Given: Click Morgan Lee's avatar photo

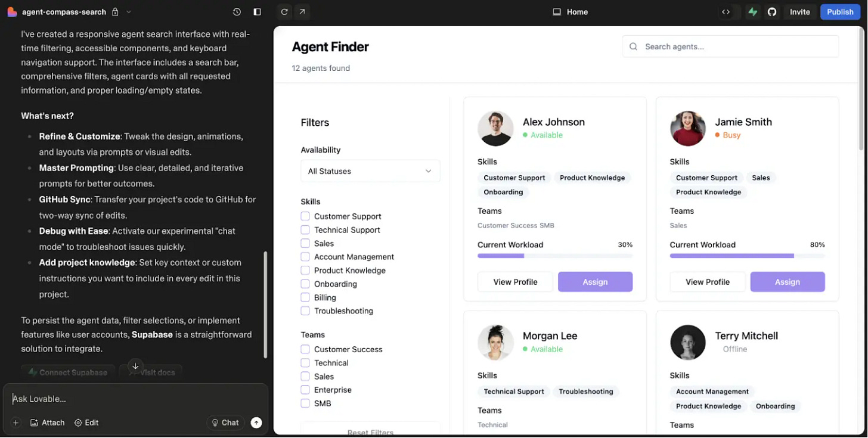Looking at the screenshot, I should 495,342.
